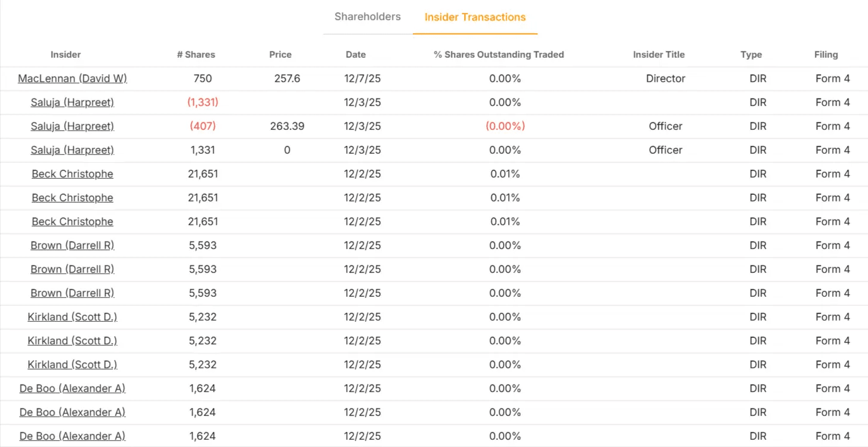
Task: Click the red (0.00%) traded value
Action: [x=505, y=126]
